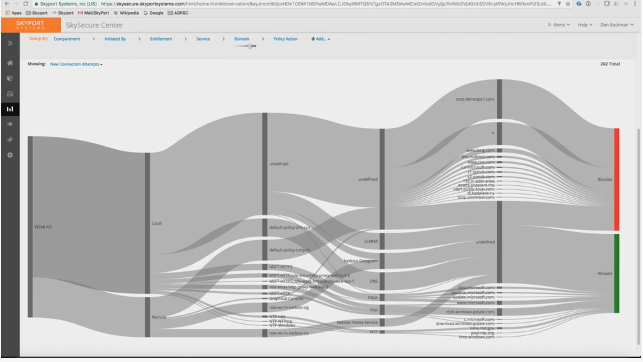643x362 pixels.
Task: Open the Dan Backman user menu
Action: [x=617, y=25]
